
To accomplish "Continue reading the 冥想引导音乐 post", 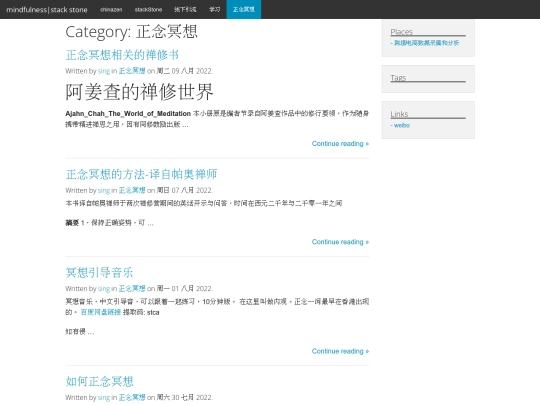I will [340, 351].
